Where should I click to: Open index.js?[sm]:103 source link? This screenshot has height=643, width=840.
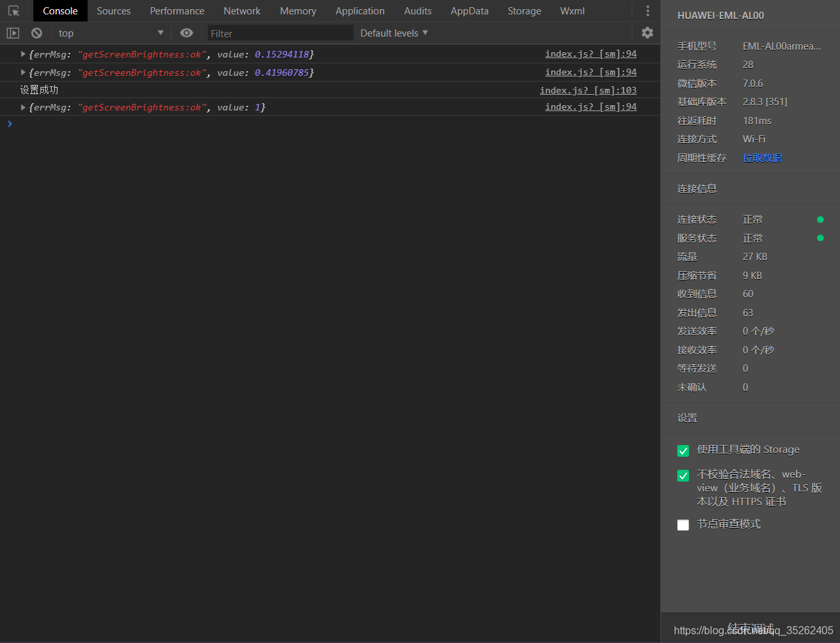coord(588,90)
